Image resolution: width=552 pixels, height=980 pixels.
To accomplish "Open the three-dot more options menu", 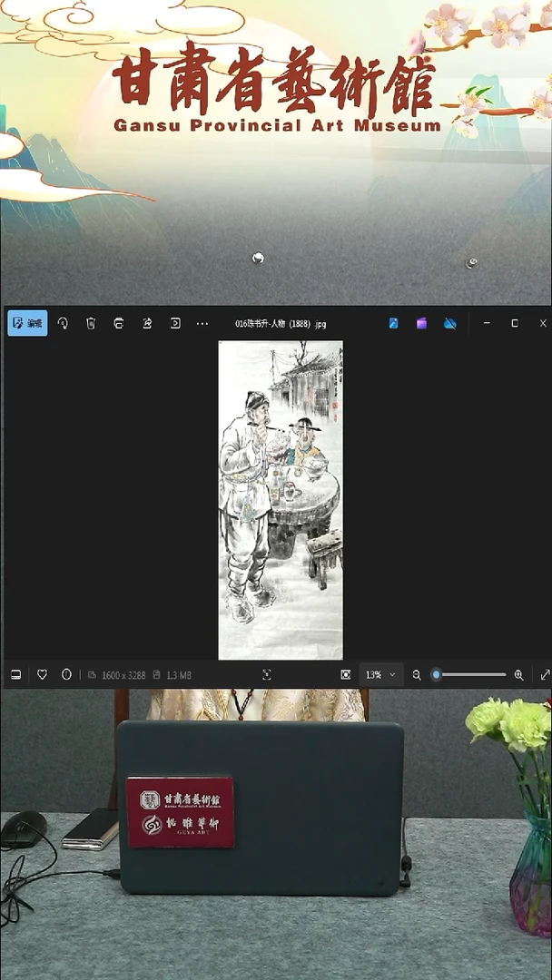I will click(202, 323).
